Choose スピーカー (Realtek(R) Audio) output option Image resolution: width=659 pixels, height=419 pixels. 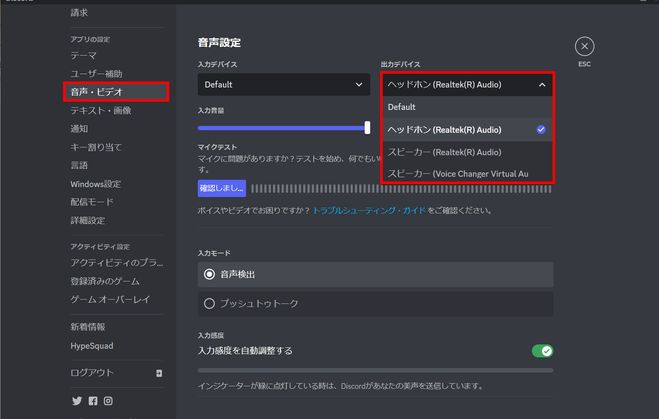click(467, 152)
